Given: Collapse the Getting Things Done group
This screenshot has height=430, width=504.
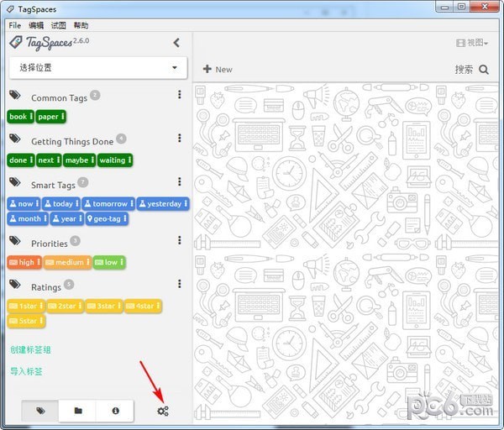Looking at the screenshot, I should pyautogui.click(x=71, y=141).
